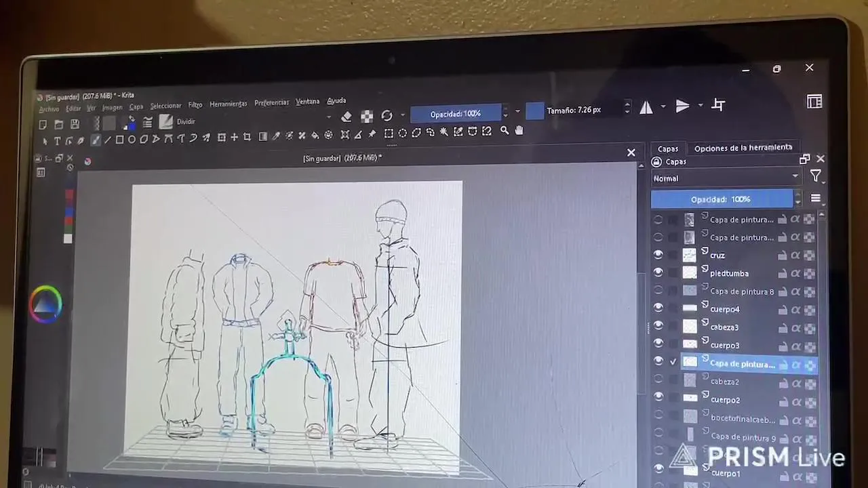Select the Crop tool

point(247,137)
